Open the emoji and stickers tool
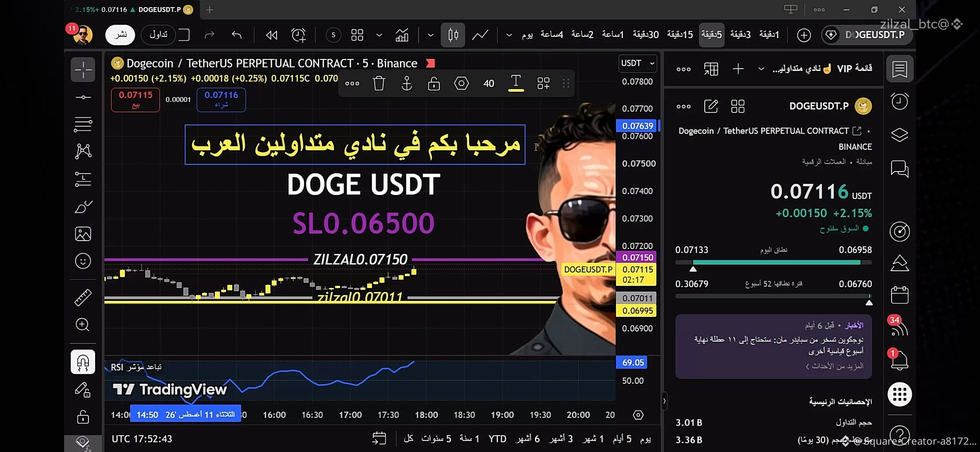This screenshot has height=452, width=980. (83, 261)
